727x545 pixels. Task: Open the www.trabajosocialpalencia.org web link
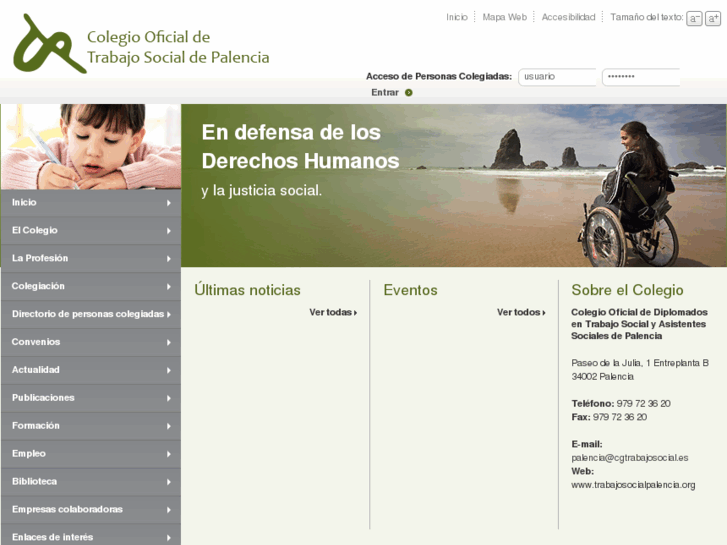click(x=633, y=485)
